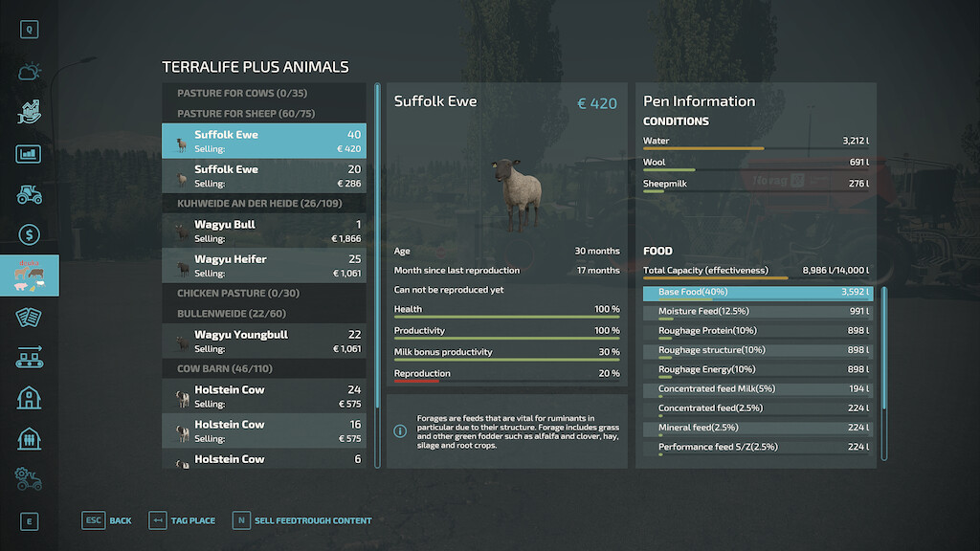Image resolution: width=980 pixels, height=551 pixels.
Task: Select the Wagyu Bull entry
Action: 264,231
